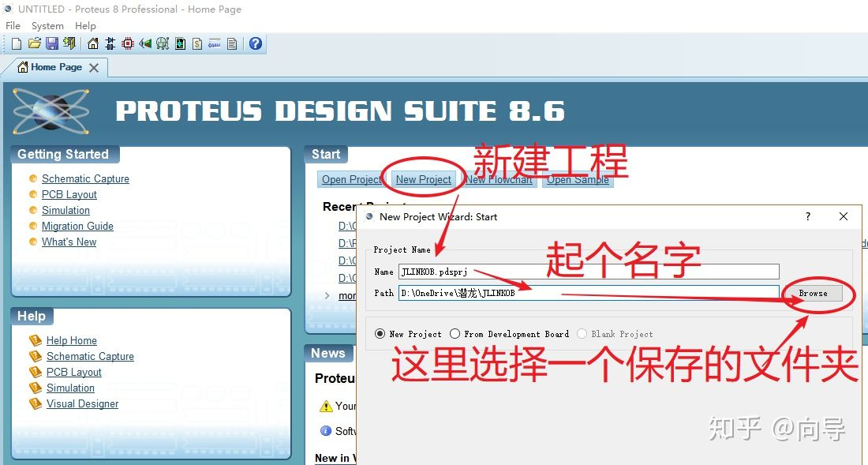The width and height of the screenshot is (868, 465).
Task: Open the Project Notes toolbar icon
Action: [232, 43]
